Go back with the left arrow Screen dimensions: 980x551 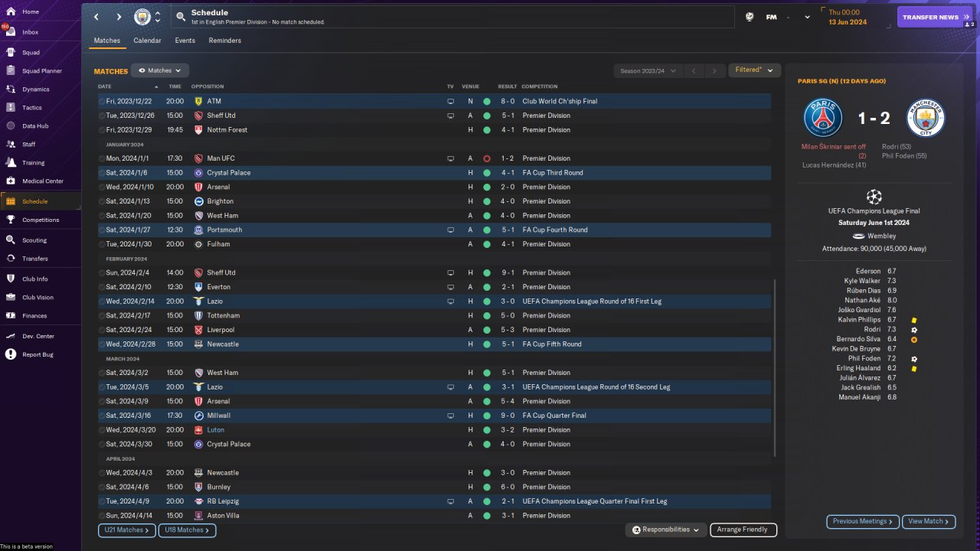(96, 17)
